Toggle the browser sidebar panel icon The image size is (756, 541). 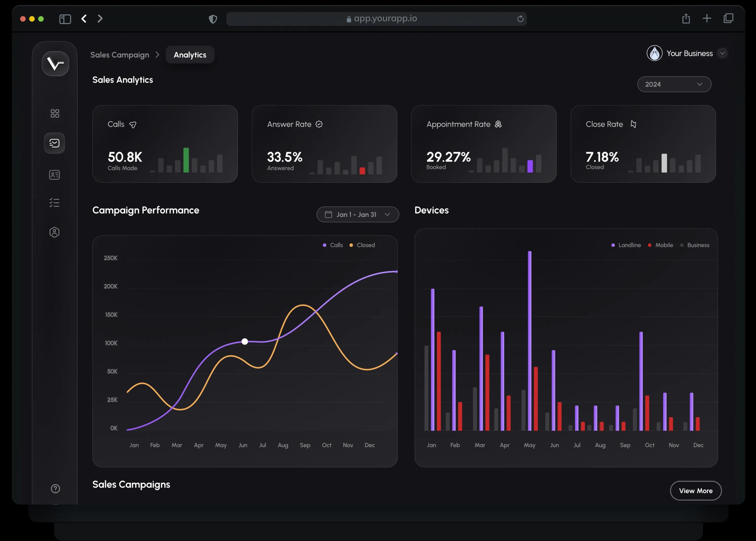click(65, 19)
